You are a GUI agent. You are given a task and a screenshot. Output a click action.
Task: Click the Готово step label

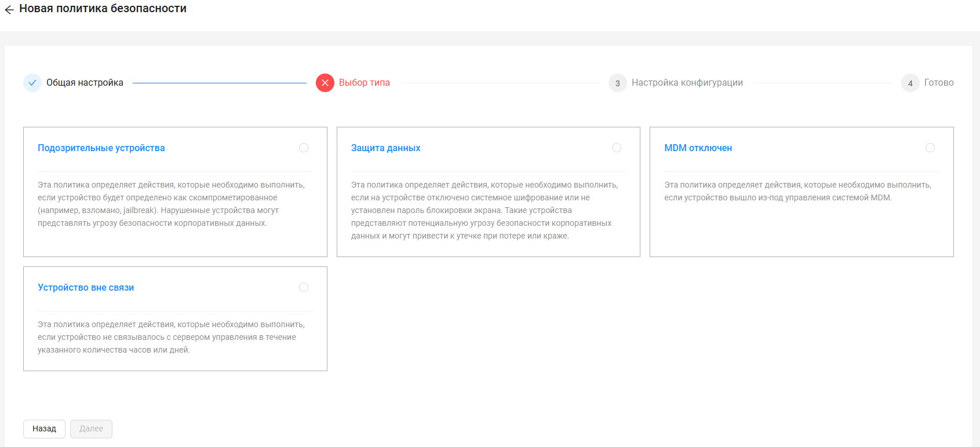click(939, 83)
